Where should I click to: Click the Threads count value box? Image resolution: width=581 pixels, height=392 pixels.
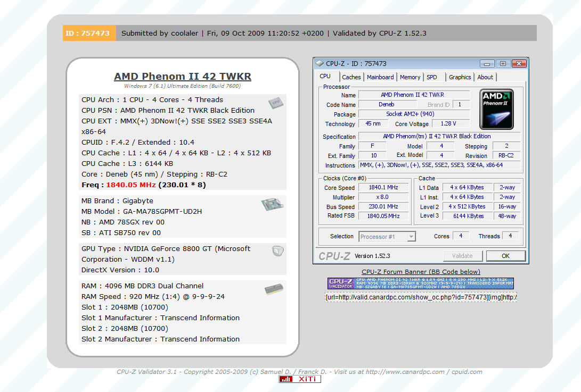coord(510,236)
